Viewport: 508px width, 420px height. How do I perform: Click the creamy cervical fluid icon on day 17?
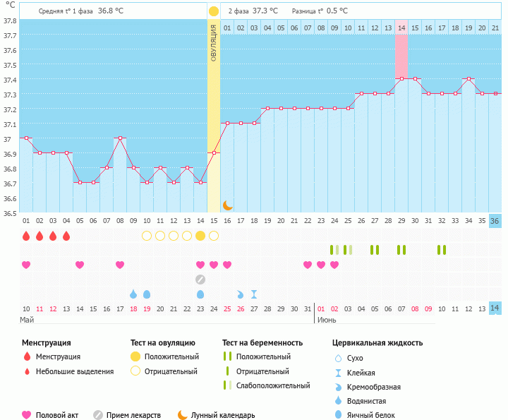241,294
